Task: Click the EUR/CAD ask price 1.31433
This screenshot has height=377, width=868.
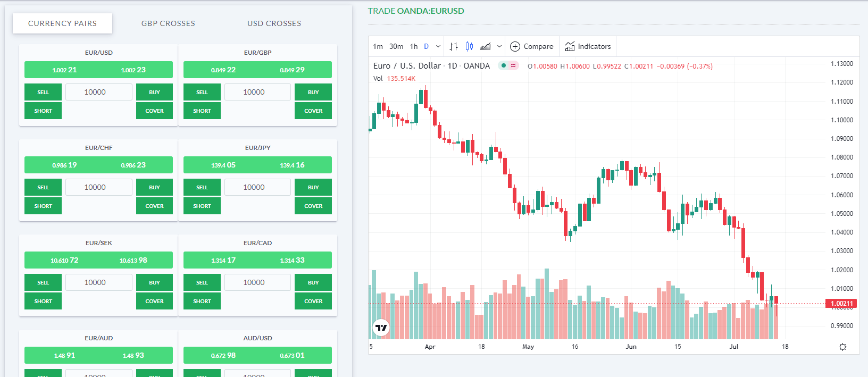Action: [x=292, y=260]
